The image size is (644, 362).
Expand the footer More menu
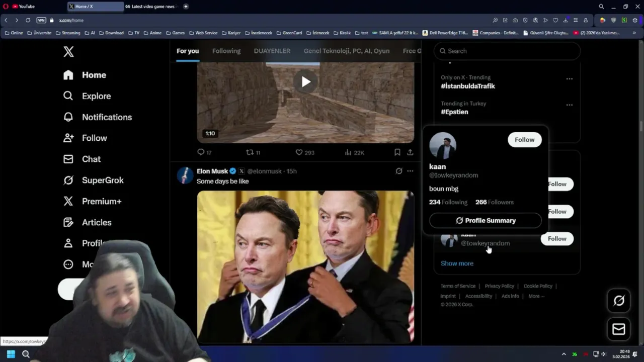536,296
